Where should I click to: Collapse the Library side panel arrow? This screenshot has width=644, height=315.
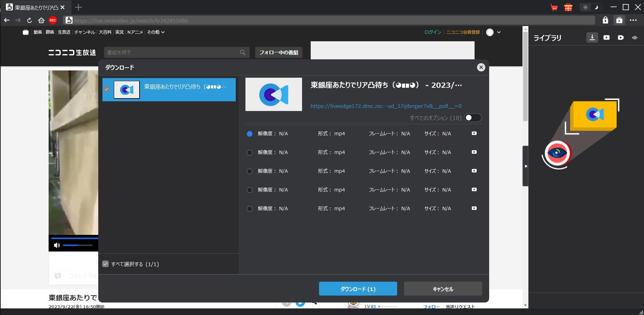click(526, 166)
